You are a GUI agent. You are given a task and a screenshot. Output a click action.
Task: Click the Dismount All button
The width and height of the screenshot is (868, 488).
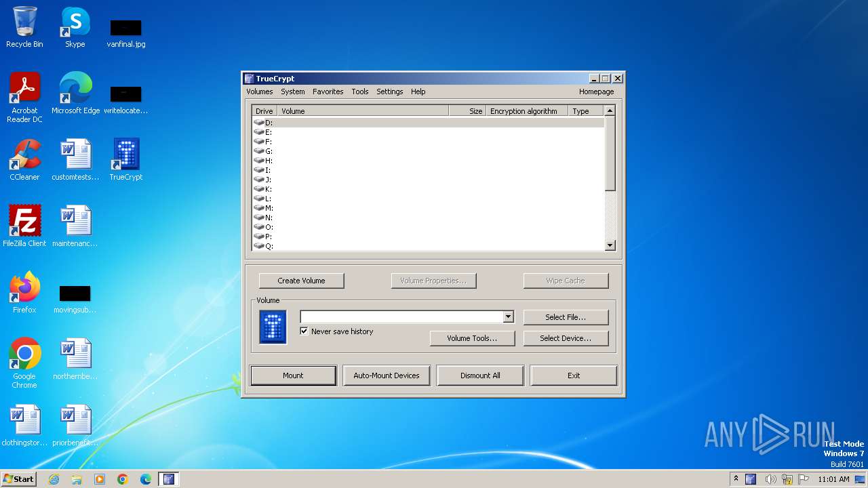tap(480, 375)
